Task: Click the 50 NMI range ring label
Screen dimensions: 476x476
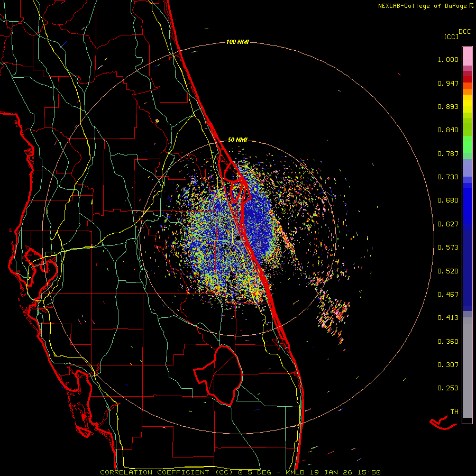Action: (237, 140)
